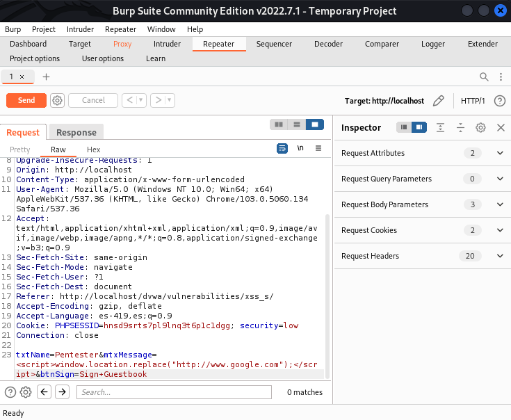Switch to the Target tool tab
511x420 pixels.
pos(80,44)
